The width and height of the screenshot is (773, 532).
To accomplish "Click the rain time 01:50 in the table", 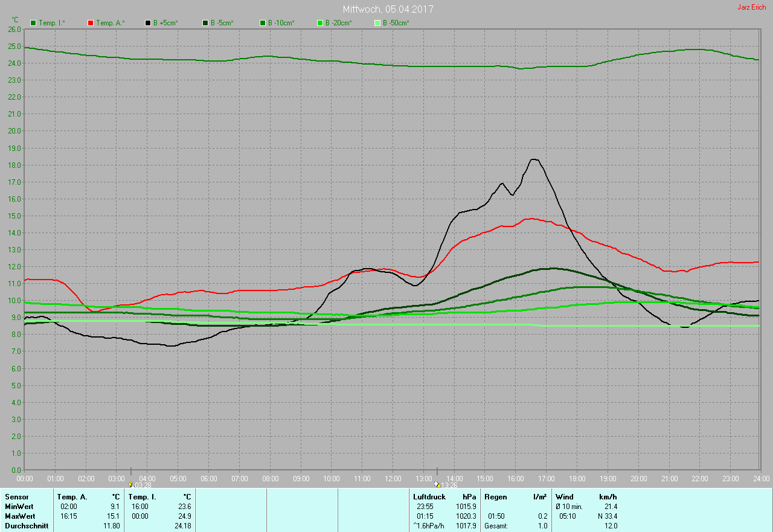I will (x=496, y=516).
